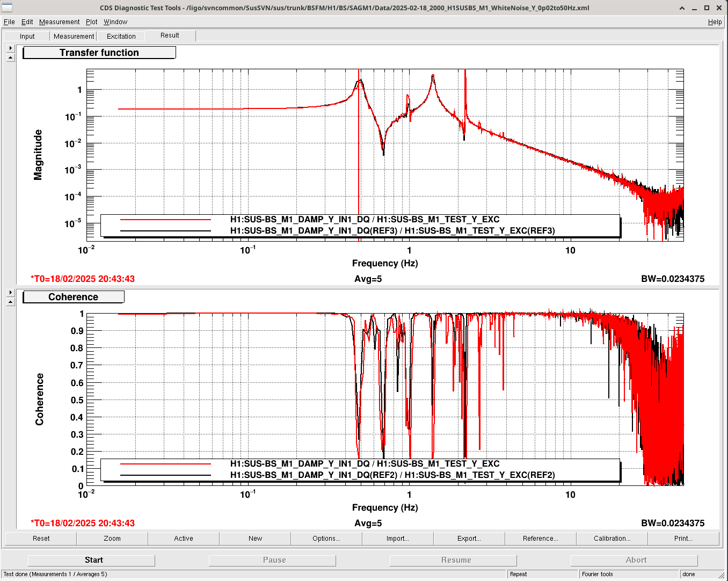The image size is (728, 581).
Task: Click Avg=5 label under Transfer function plot
Action: [368, 279]
